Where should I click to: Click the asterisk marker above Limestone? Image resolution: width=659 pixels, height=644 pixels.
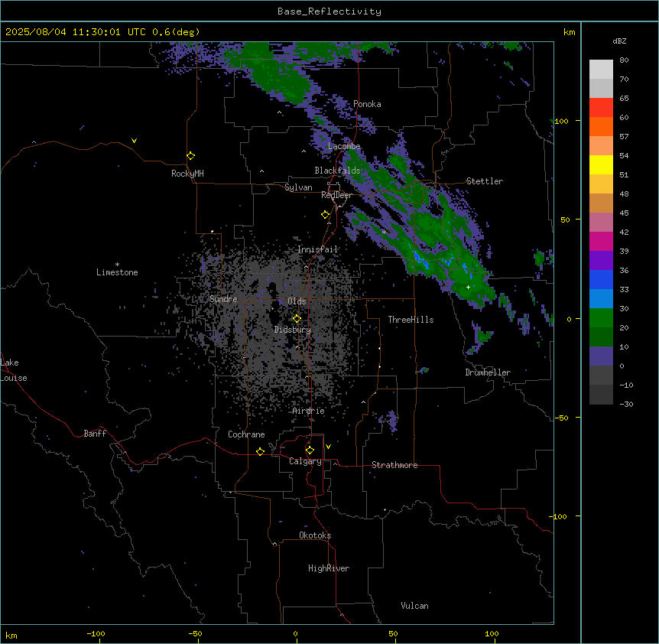point(117,265)
